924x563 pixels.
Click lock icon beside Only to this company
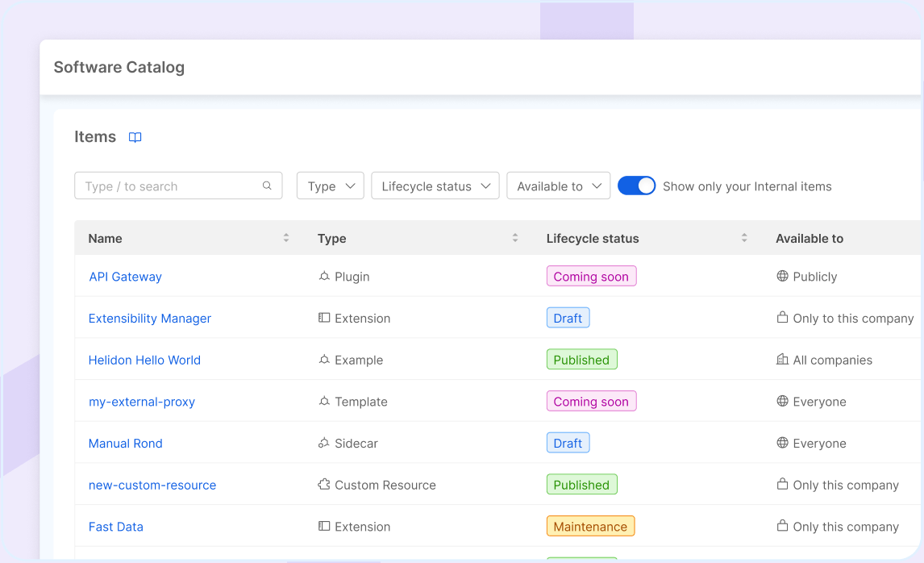(x=783, y=317)
